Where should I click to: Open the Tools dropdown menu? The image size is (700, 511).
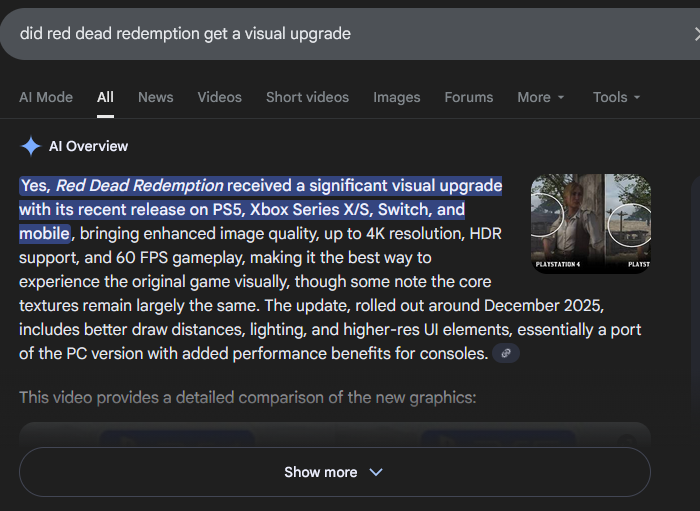click(x=616, y=97)
